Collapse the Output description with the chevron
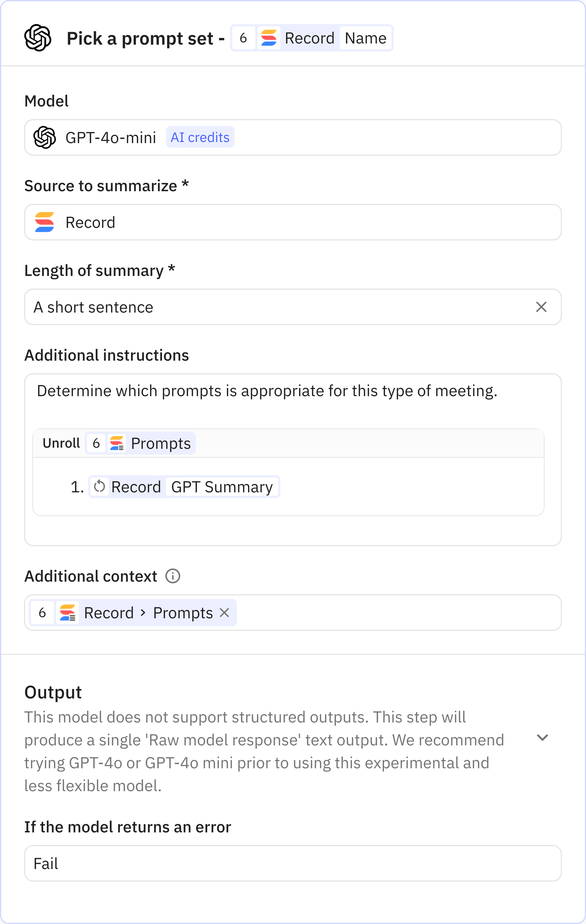This screenshot has height=924, width=586. pyautogui.click(x=543, y=738)
